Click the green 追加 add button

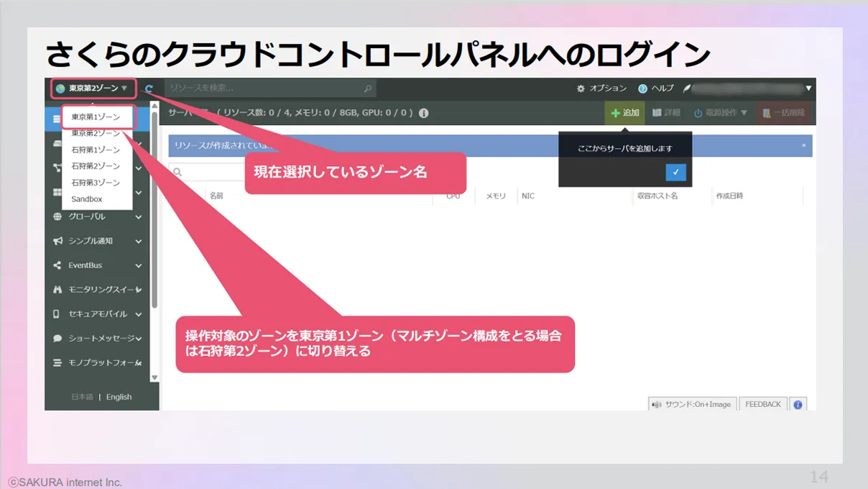tap(624, 113)
